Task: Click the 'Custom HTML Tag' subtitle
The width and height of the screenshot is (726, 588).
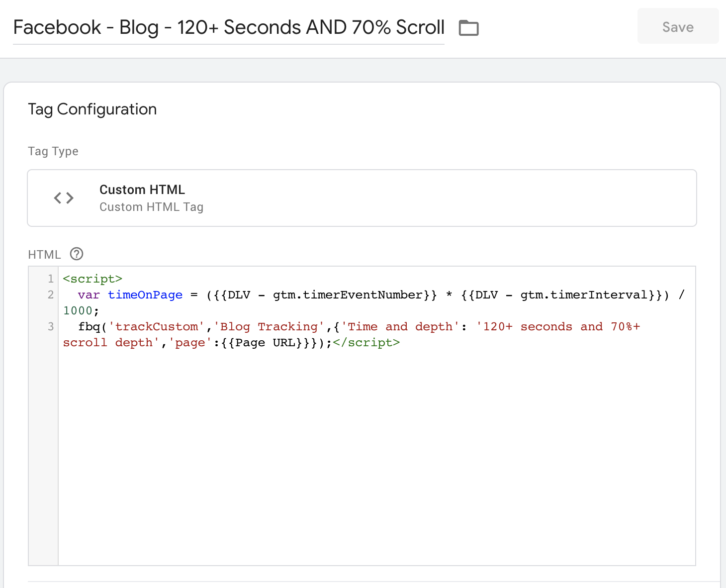Action: [x=151, y=207]
